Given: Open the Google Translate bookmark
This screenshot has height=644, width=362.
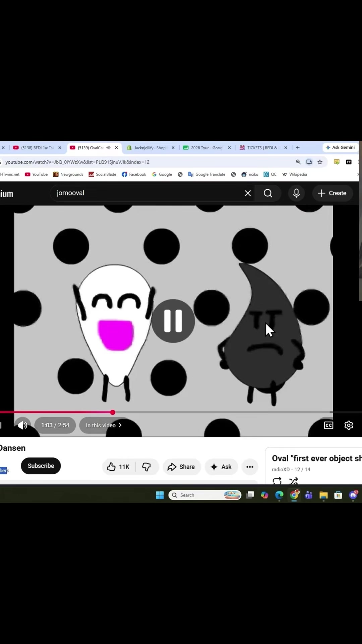Looking at the screenshot, I should 206,174.
